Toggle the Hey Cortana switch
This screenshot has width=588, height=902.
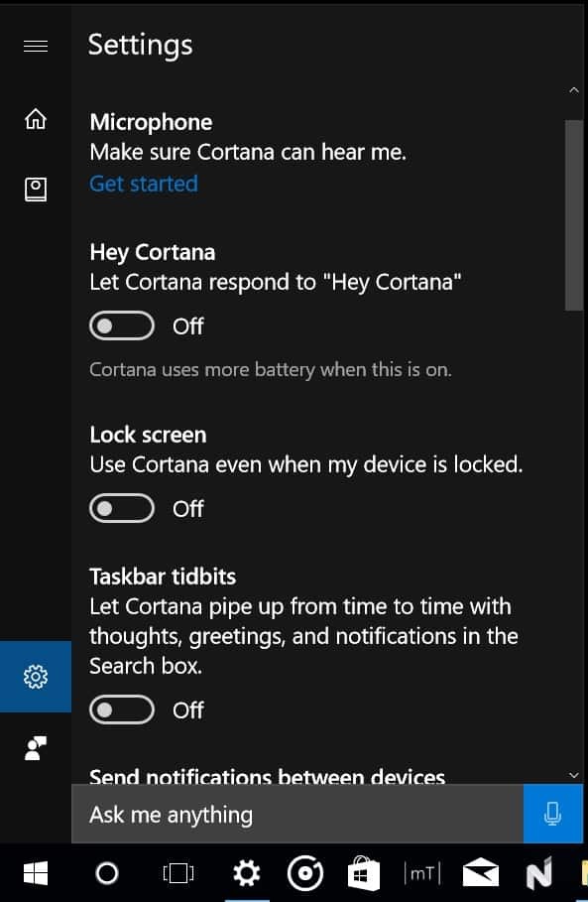pyautogui.click(x=122, y=325)
